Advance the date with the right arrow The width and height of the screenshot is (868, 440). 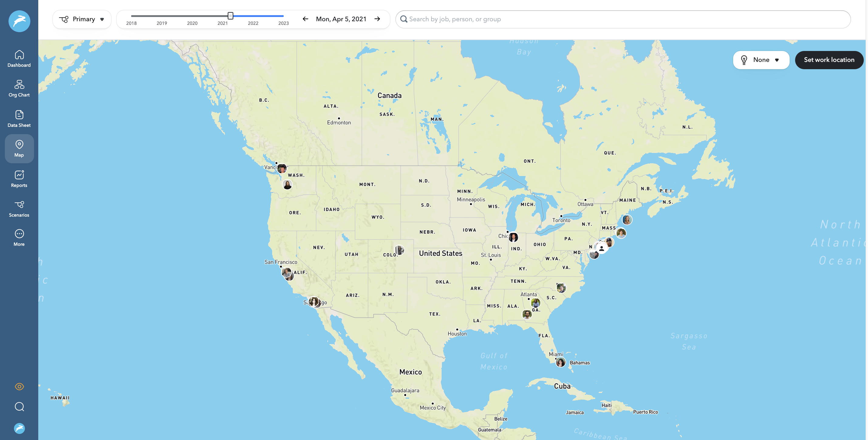378,19
